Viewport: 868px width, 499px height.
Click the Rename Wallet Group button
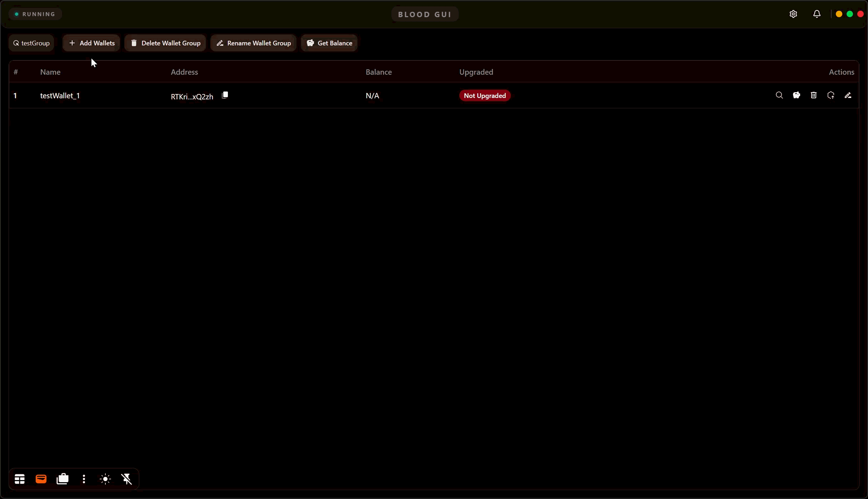(x=254, y=43)
